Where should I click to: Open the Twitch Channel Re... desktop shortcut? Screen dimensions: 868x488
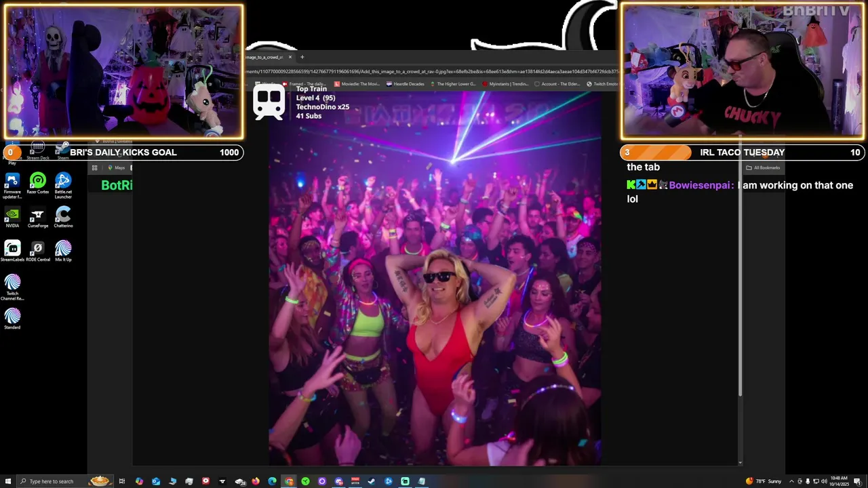[12, 287]
